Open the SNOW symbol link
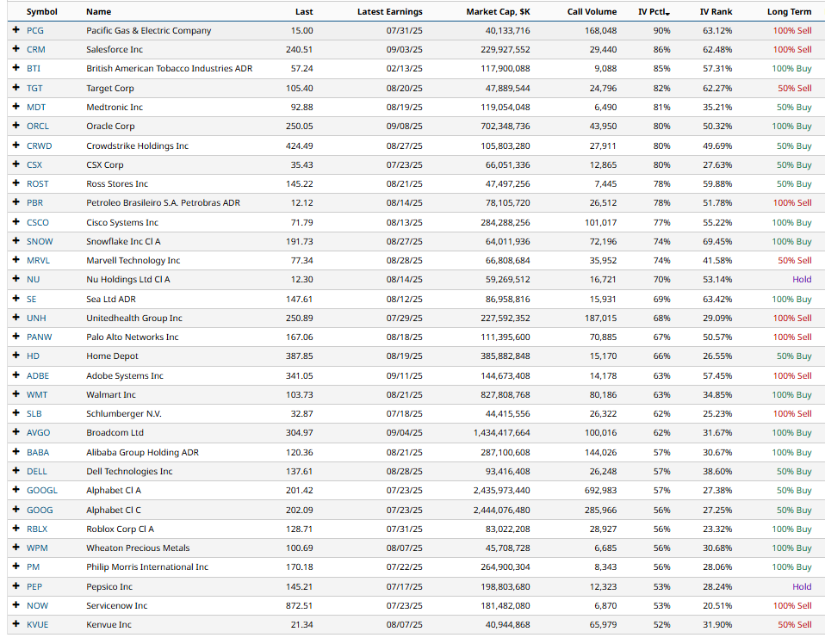Screen dimensions: 825x644 point(40,241)
